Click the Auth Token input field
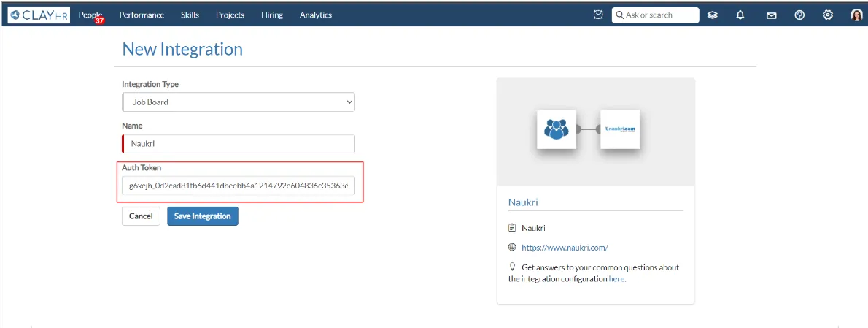Viewport: 868px width, 328px height. 239,186
